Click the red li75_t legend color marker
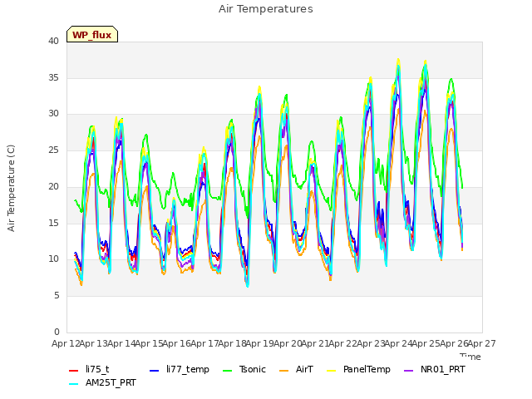The width and height of the screenshot is (532, 399). pyautogui.click(x=74, y=370)
